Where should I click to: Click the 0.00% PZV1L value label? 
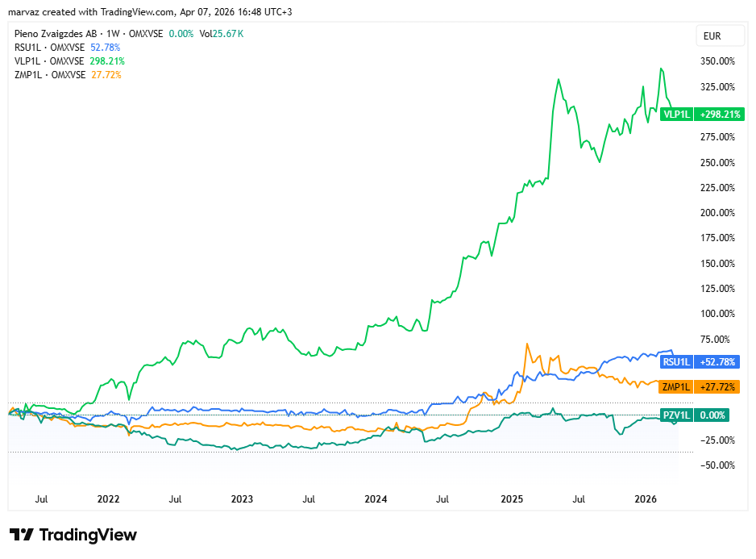(x=712, y=415)
